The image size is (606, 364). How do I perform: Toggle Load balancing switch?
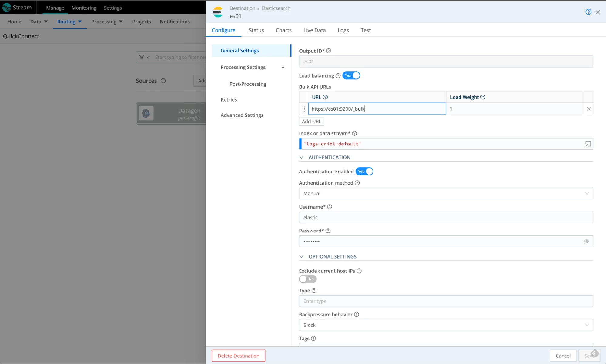click(x=351, y=75)
